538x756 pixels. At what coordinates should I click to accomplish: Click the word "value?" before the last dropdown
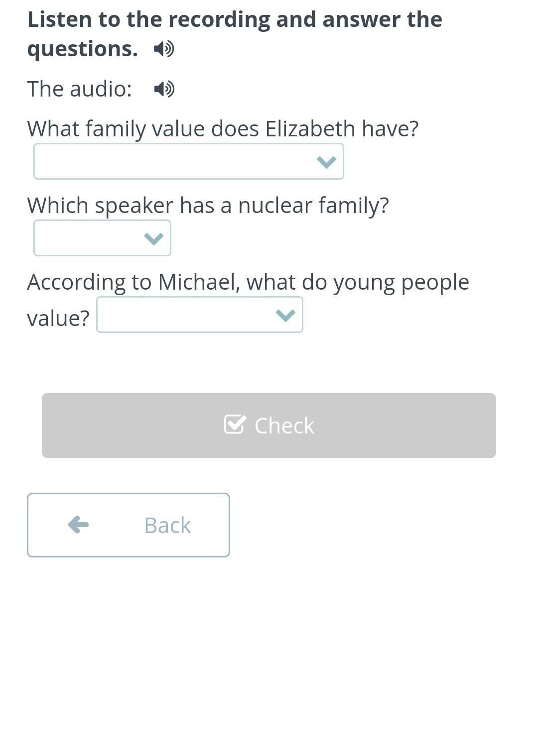coord(58,318)
